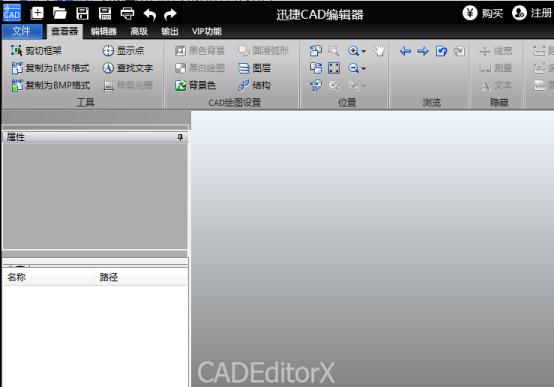554x387 pixels.
Task: Click the Save As icon beside Save
Action: pyautogui.click(x=105, y=14)
